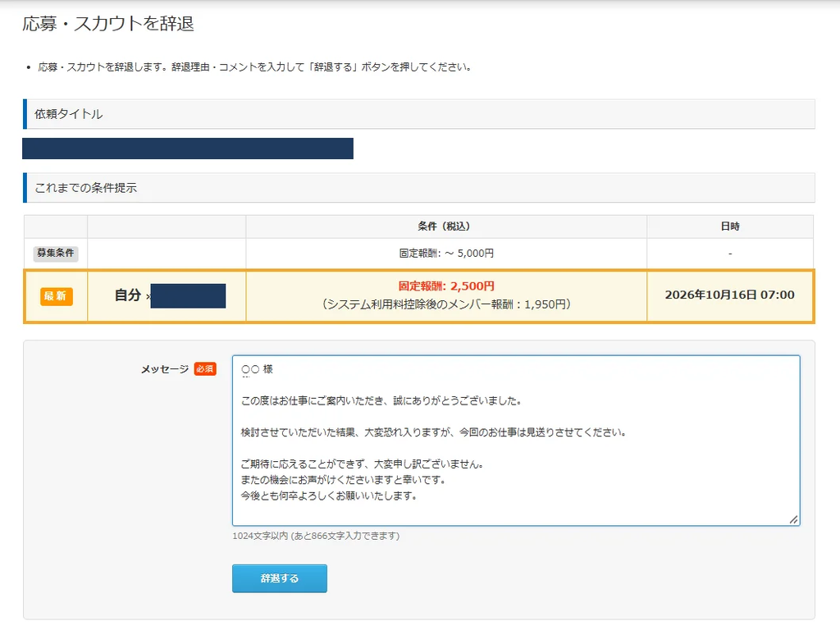Click the 2026年10月16日 07:00 date cell
The image size is (840, 626).
tap(729, 295)
